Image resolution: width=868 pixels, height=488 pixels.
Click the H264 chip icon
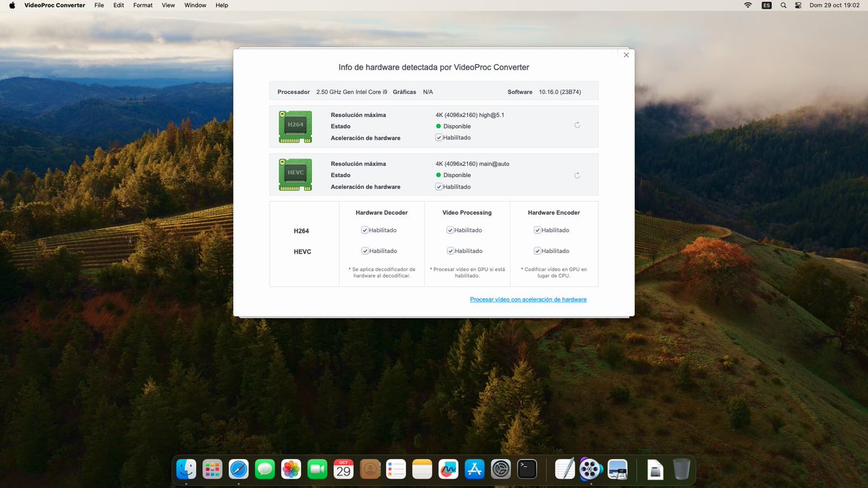point(295,125)
